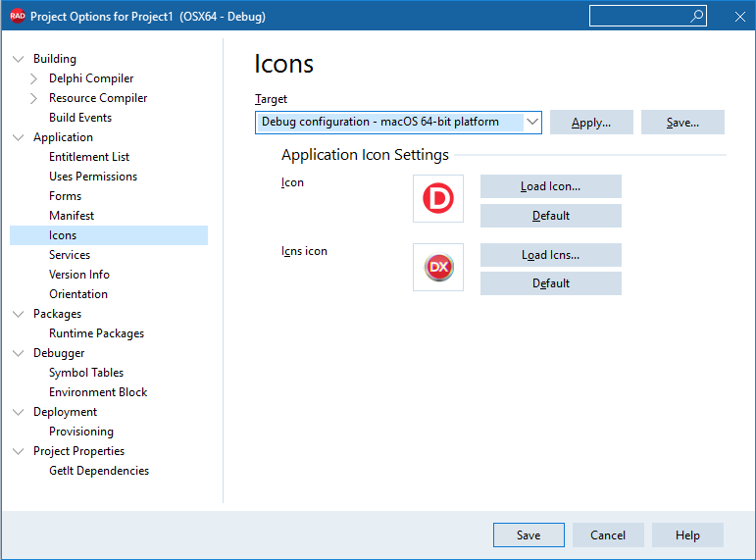Image resolution: width=756 pixels, height=560 pixels.
Task: Expand the Delphi Compiler node
Action: pos(33,78)
